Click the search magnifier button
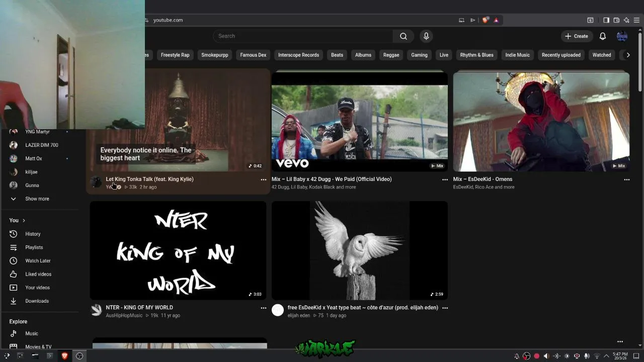Image resolution: width=644 pixels, height=362 pixels. (404, 36)
